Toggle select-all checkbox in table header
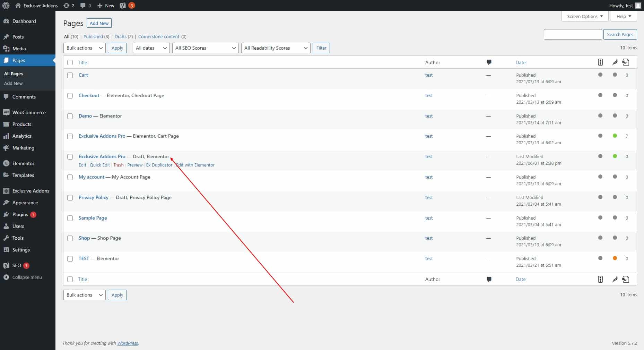 point(70,62)
